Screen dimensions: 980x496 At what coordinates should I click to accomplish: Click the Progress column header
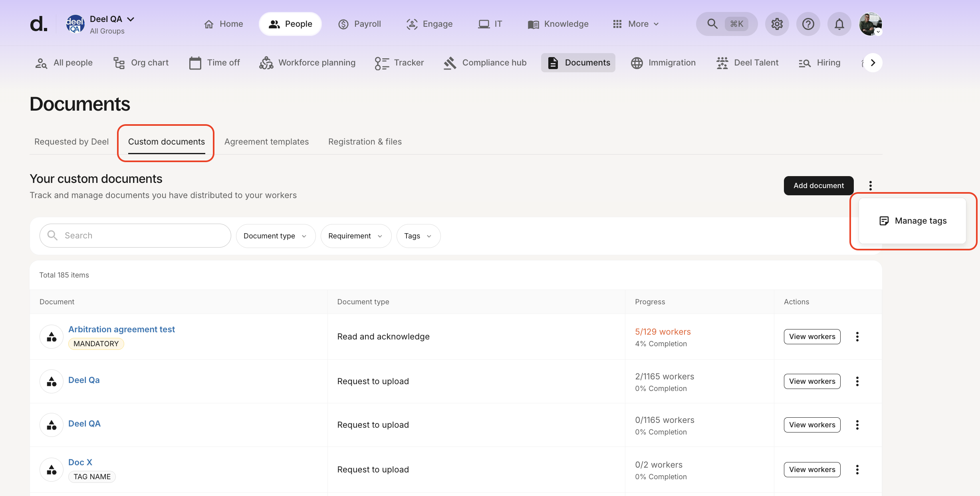(x=650, y=302)
